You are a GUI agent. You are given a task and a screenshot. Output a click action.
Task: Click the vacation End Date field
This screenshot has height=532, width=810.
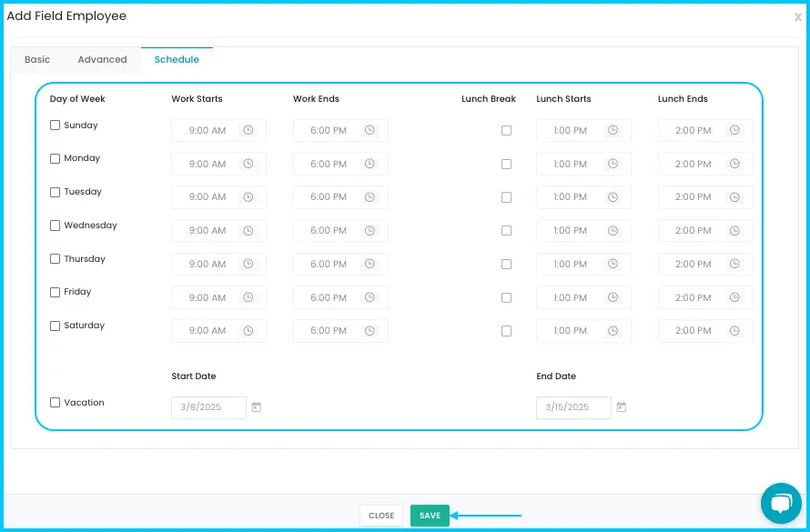573,407
